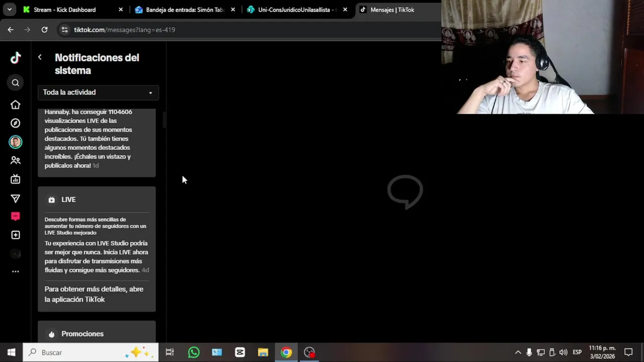Switch to Bandeja de entrada tab

[185, 10]
